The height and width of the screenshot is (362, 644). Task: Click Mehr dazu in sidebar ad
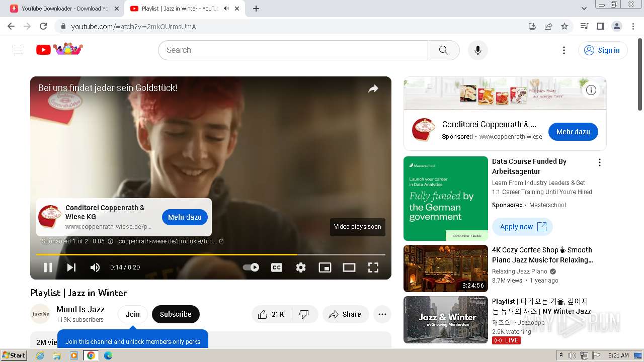(573, 132)
